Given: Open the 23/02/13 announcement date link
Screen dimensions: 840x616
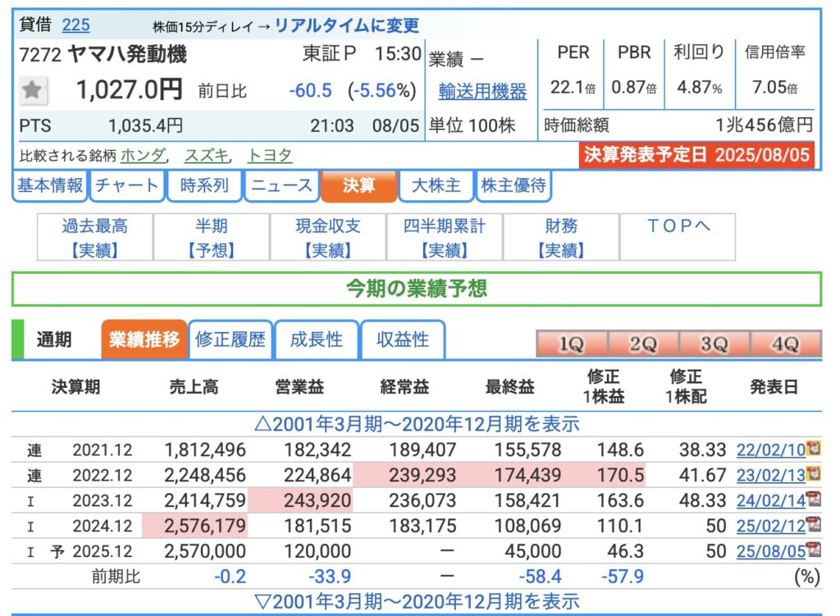Looking at the screenshot, I should (771, 475).
